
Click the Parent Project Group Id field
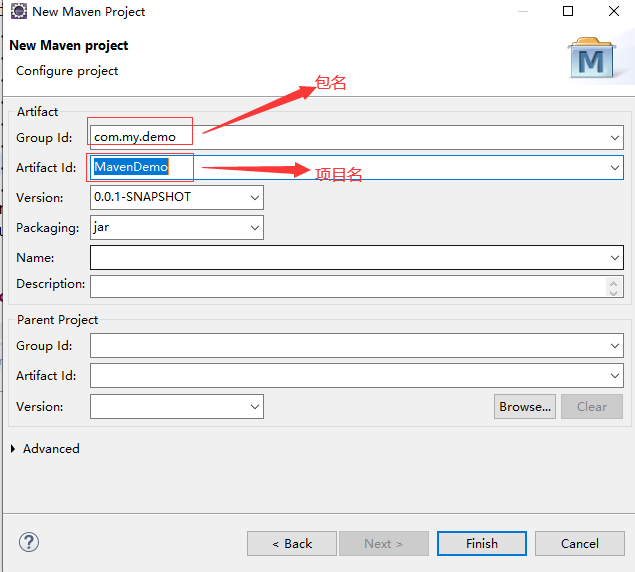pyautogui.click(x=356, y=346)
